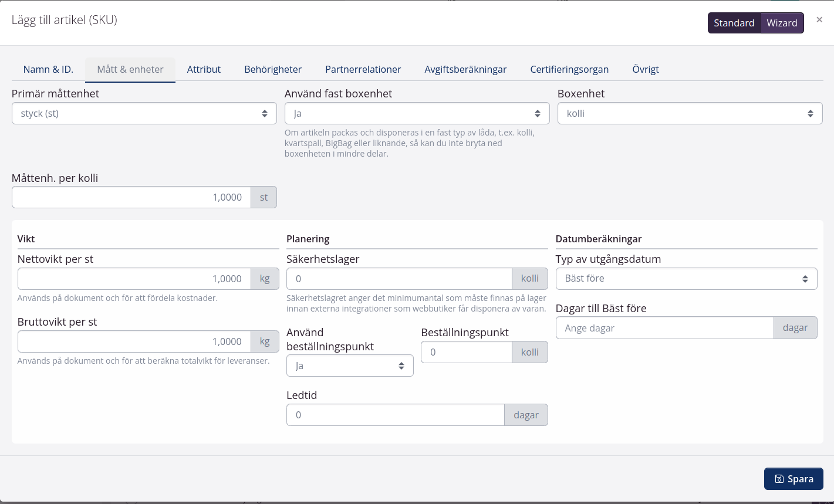Viewport: 834px width, 504px height.
Task: Open the Certifieringsorgan tab
Action: (x=569, y=69)
